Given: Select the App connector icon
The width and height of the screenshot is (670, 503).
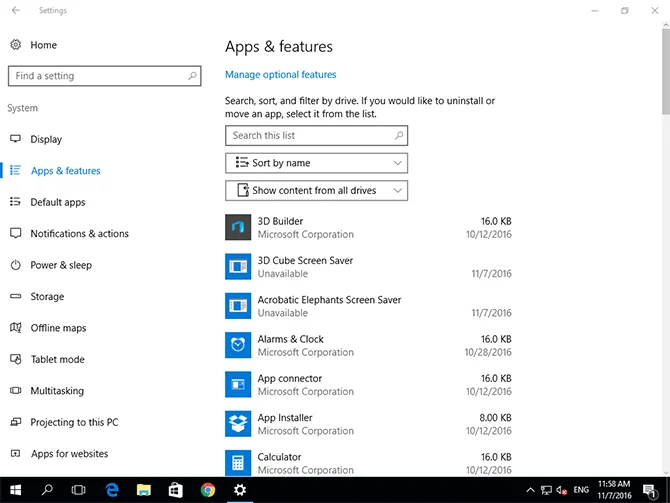Looking at the screenshot, I should point(238,385).
